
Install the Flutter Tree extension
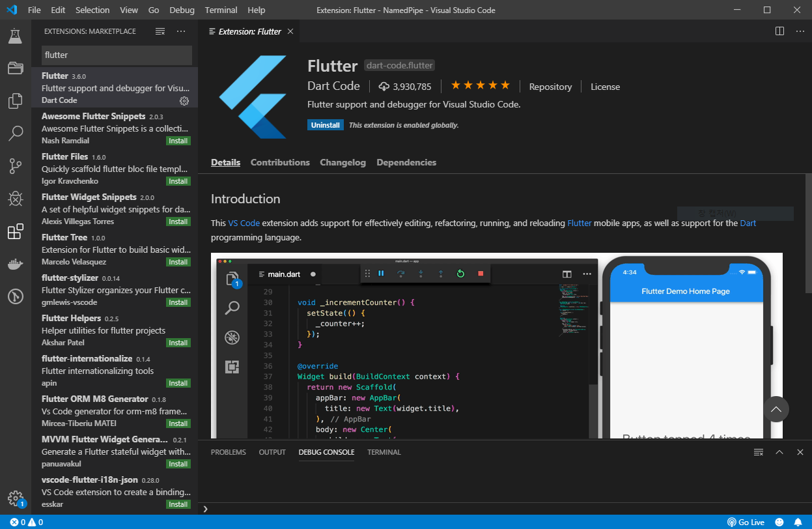coord(178,262)
